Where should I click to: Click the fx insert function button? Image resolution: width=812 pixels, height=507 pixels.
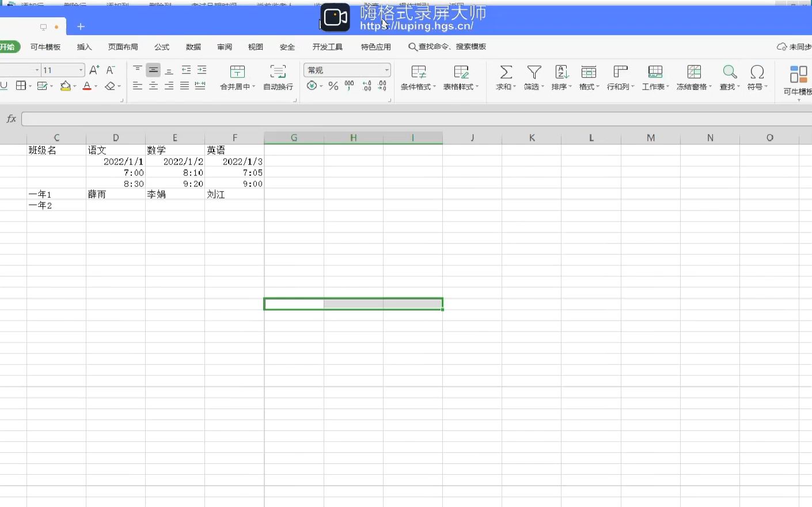click(x=11, y=119)
